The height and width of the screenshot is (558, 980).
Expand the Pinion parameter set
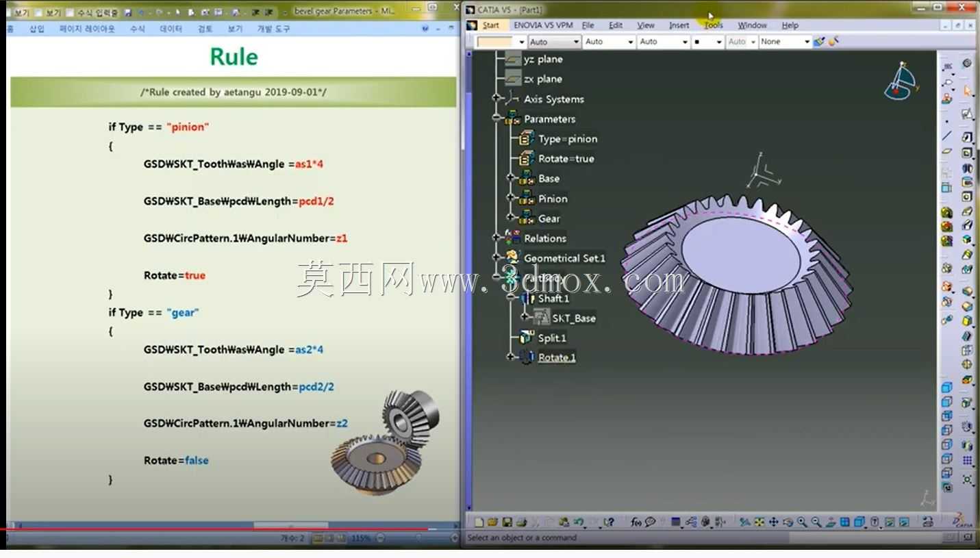[x=511, y=198]
